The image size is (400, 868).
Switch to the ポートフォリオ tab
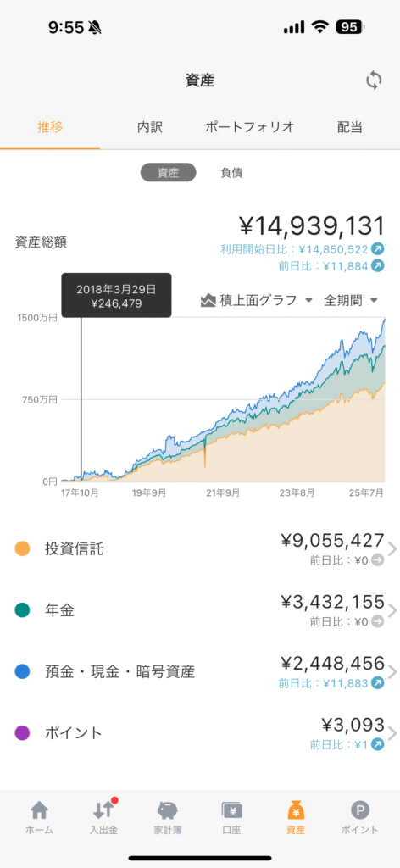tap(249, 127)
